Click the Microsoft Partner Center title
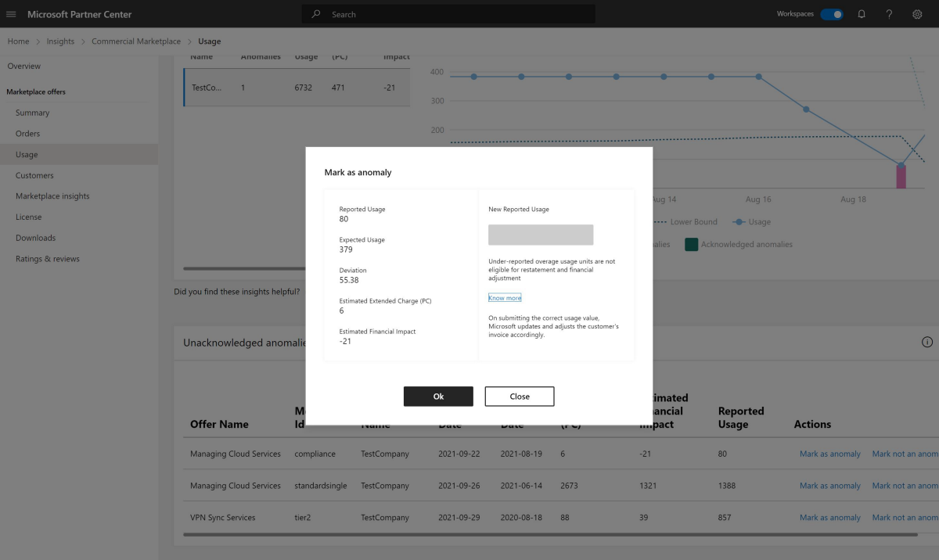Image resolution: width=939 pixels, height=560 pixels. point(80,14)
